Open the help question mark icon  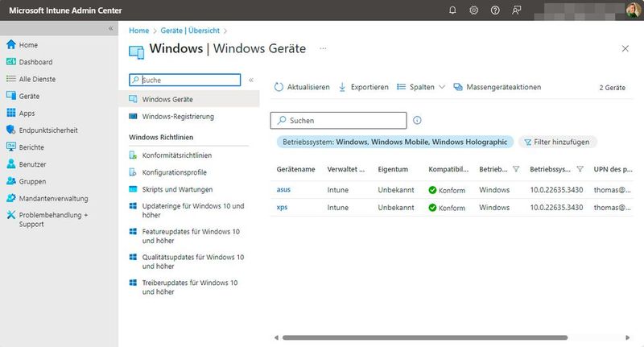(x=495, y=10)
